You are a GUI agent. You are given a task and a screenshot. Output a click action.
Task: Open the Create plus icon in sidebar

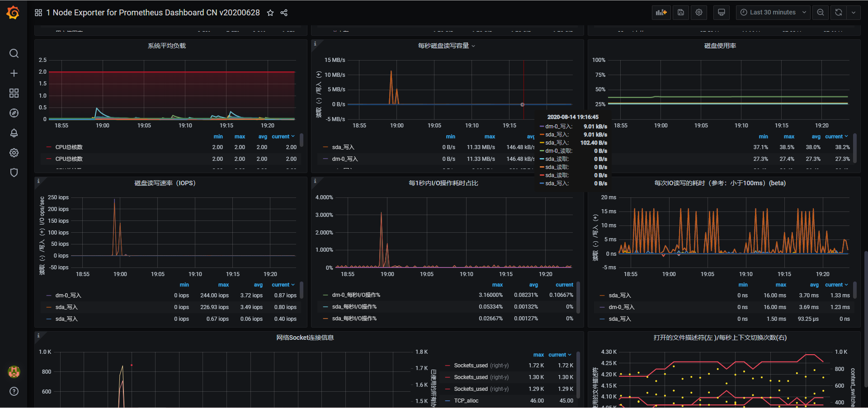click(x=14, y=73)
